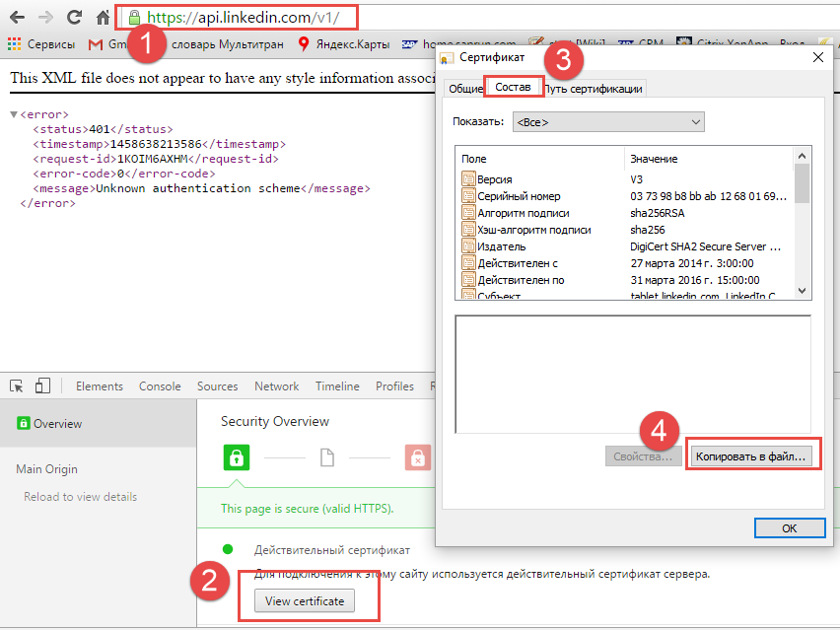Select the Действителен с field row
This screenshot has width=840, height=630.
(625, 263)
